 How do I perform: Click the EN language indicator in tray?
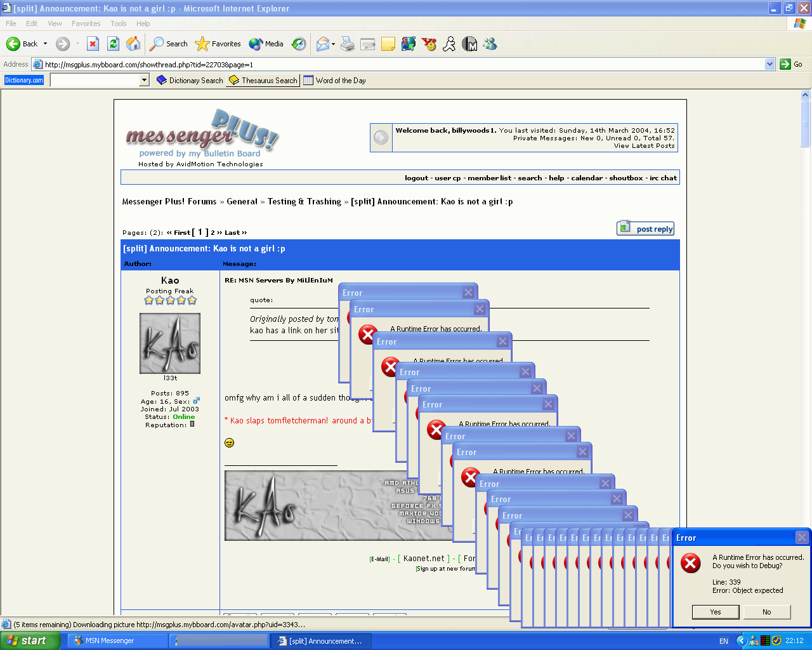point(724,641)
